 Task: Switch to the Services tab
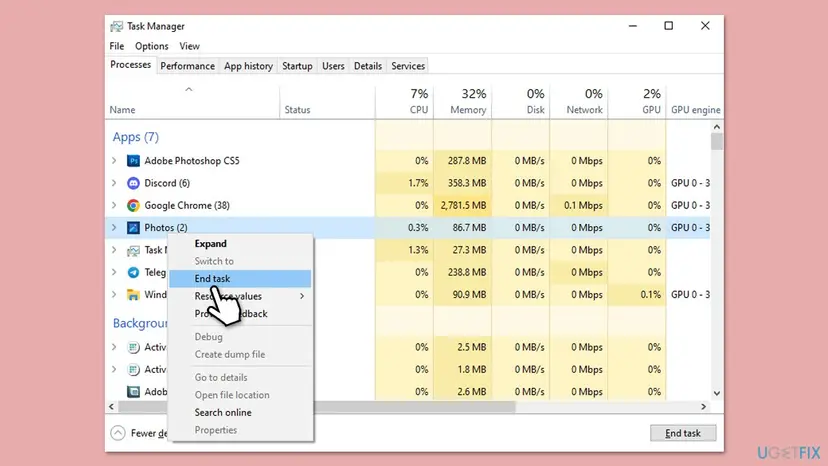408,66
